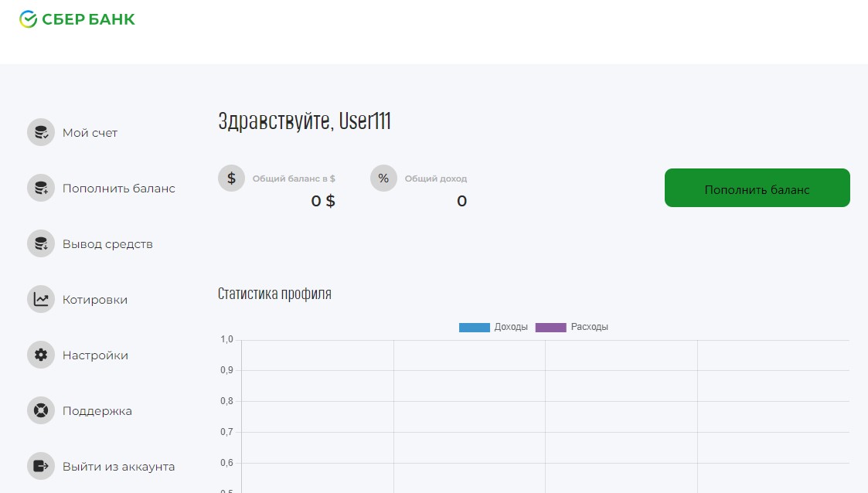This screenshot has width=868, height=493.
Task: Select Вывод средств in sidebar
Action: click(x=107, y=244)
